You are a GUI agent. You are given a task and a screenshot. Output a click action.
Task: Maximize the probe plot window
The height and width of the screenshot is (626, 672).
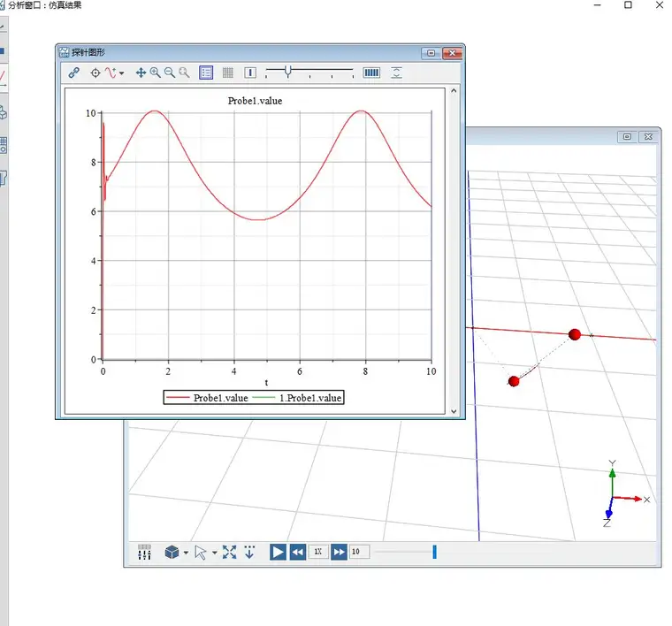pos(431,53)
